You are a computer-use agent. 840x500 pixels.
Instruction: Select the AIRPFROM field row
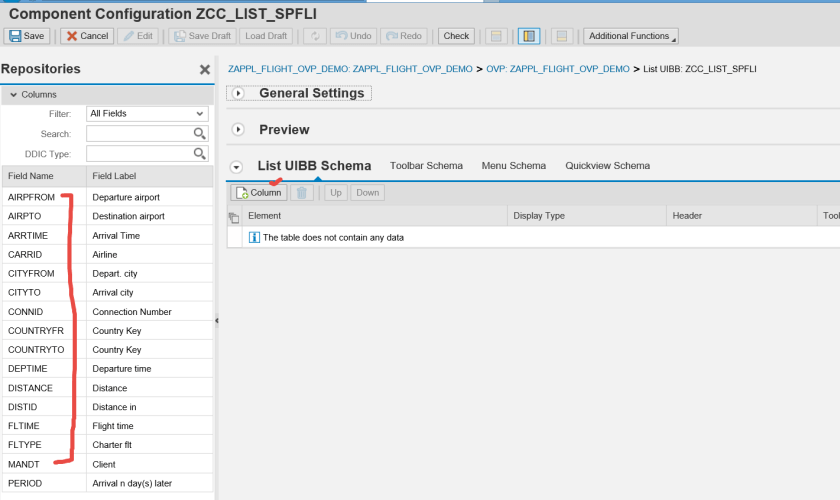pos(108,197)
